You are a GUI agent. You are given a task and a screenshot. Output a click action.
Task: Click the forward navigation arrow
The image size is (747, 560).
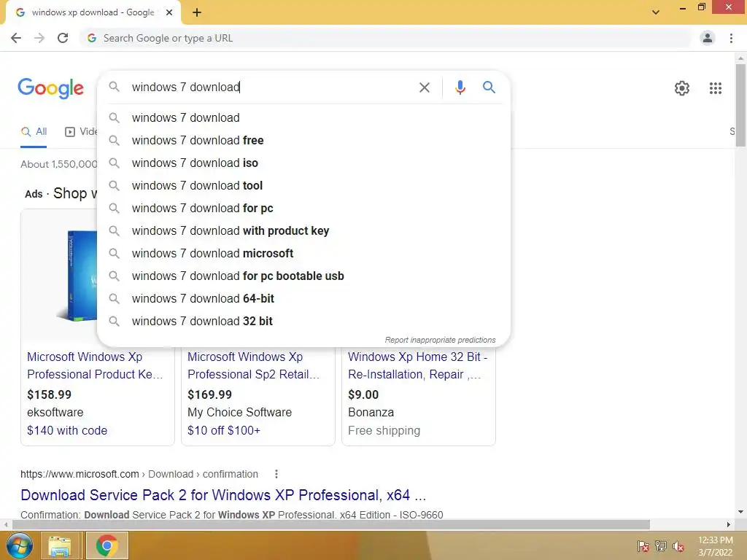coord(39,38)
